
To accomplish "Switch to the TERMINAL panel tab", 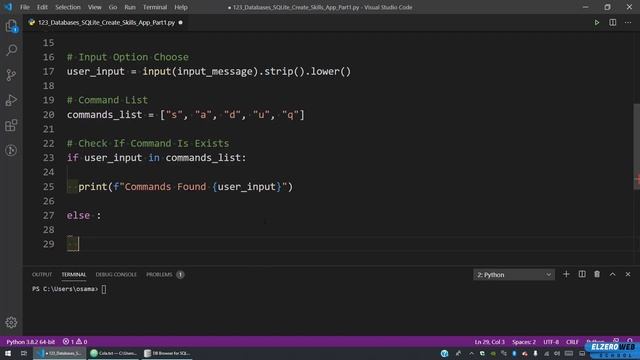I will pyautogui.click(x=74, y=274).
